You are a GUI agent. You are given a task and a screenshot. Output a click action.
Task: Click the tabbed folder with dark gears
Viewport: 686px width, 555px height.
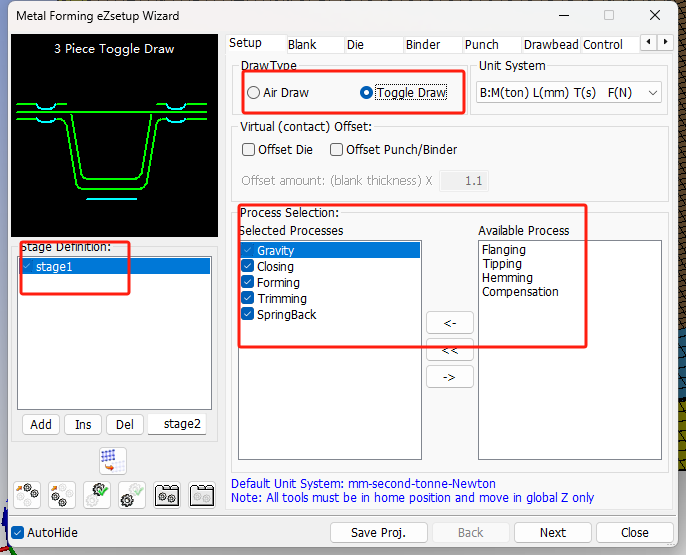(167, 495)
